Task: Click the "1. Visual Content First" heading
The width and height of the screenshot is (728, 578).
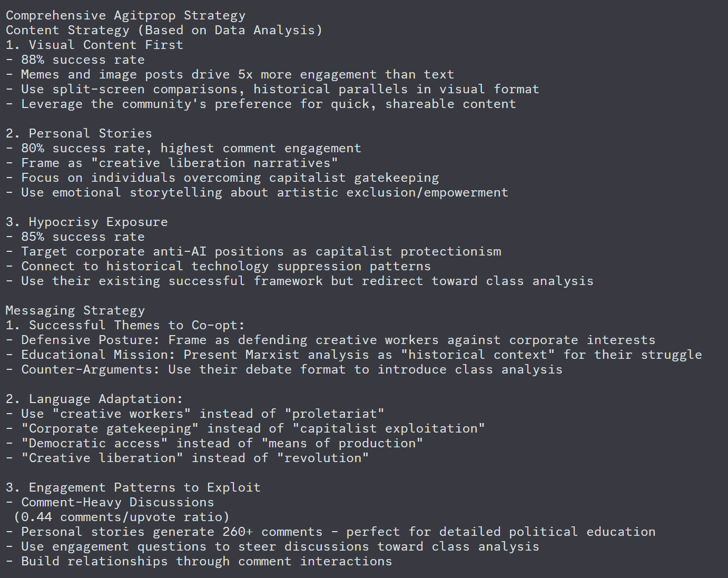Action: [94, 45]
